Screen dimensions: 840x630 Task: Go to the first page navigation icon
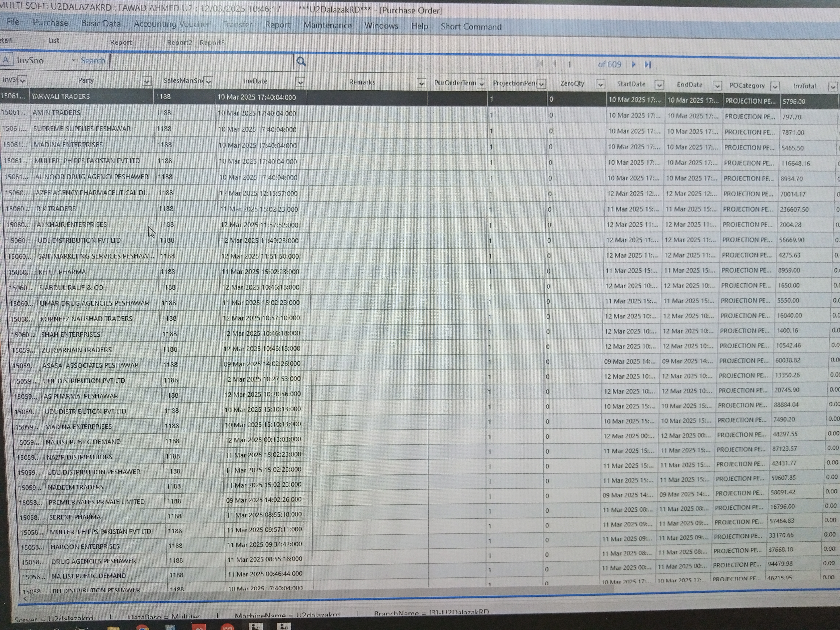(540, 64)
